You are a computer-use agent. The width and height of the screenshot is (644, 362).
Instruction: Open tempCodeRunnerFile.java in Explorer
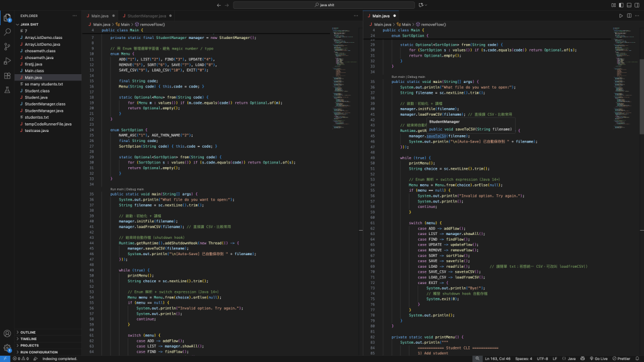tap(48, 124)
